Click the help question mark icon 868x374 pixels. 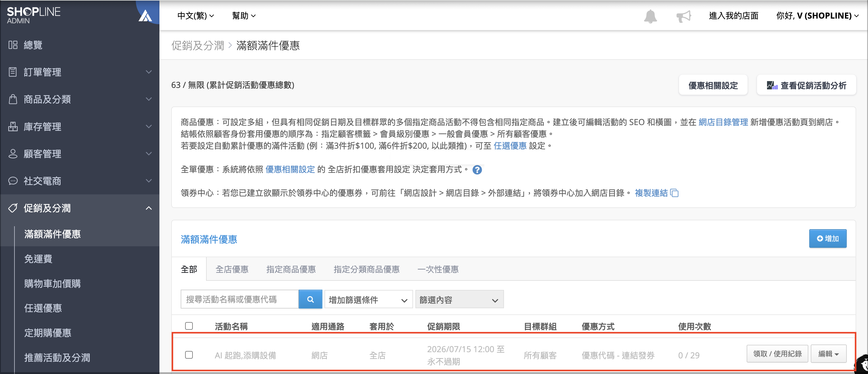[477, 170]
